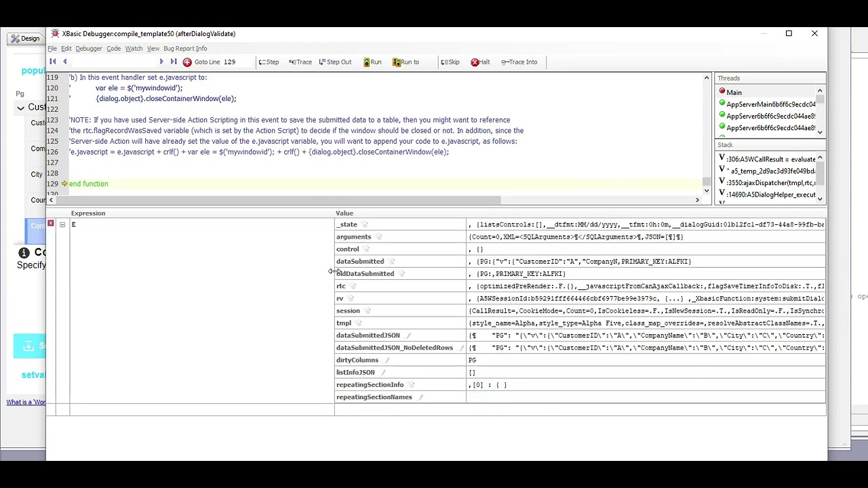Click the Value column header
Viewport: 868px width, 488px height.
[x=344, y=213]
